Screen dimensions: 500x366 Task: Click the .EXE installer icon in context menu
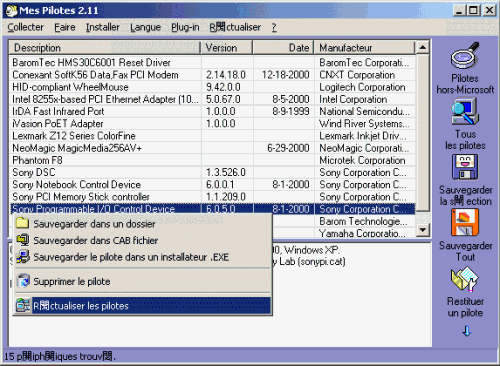point(23,257)
